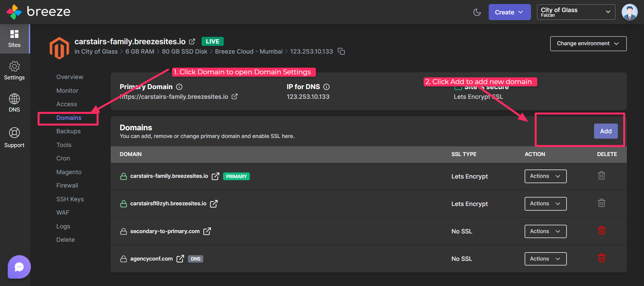
Task: Open carstairsfl9zyh.breezesites.io external link icon
Action: pos(214,204)
